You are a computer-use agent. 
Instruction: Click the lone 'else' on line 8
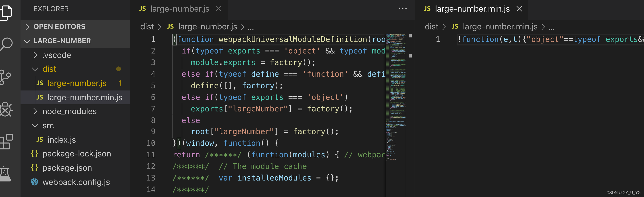(191, 120)
